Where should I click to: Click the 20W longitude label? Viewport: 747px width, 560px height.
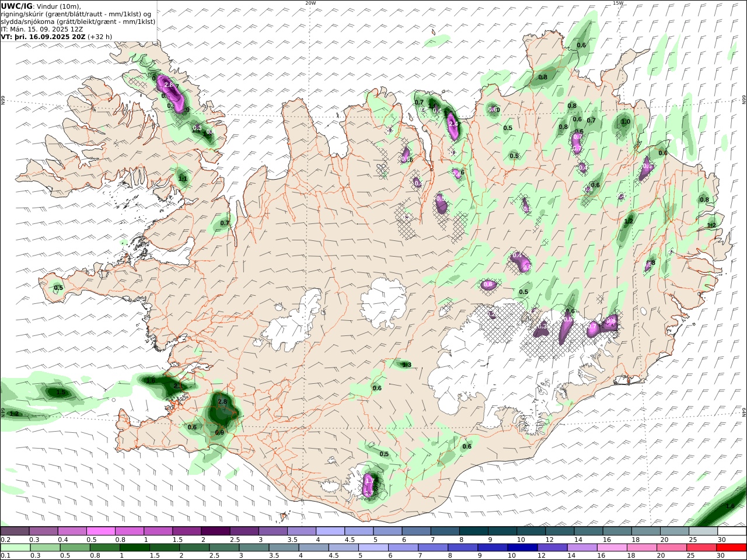pyautogui.click(x=310, y=3)
